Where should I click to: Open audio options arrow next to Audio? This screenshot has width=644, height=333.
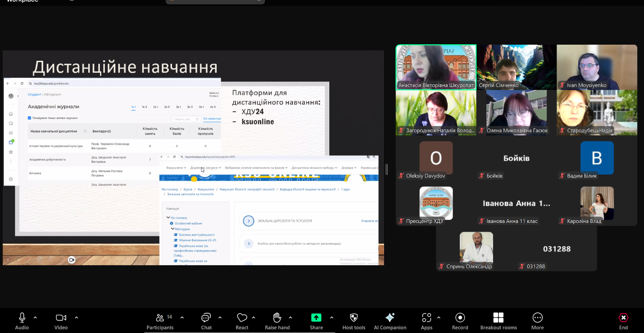(x=35, y=317)
